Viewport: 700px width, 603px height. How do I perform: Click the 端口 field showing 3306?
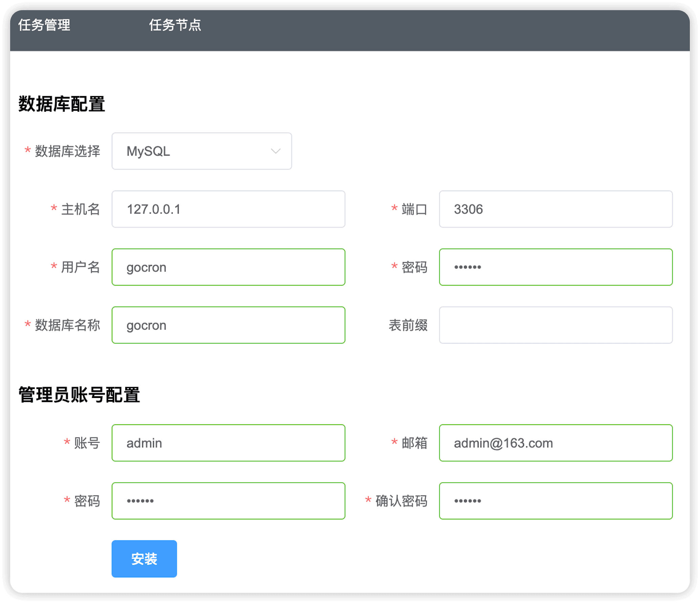tap(555, 209)
